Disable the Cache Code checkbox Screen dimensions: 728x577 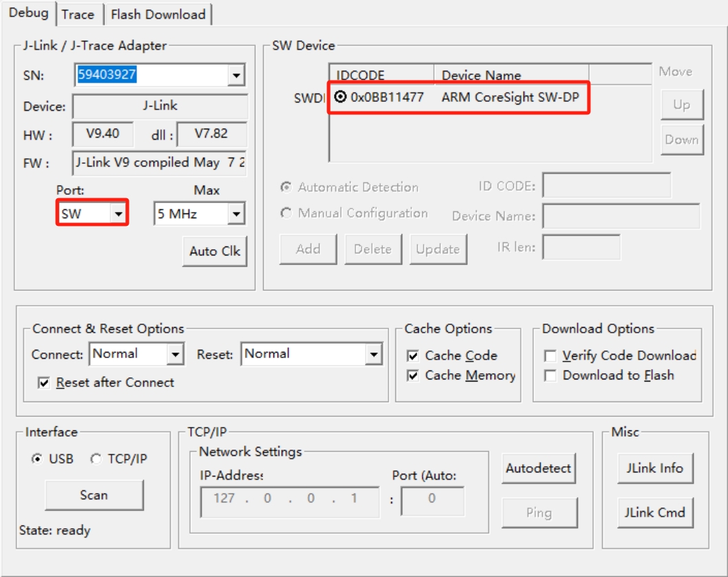[x=413, y=356]
